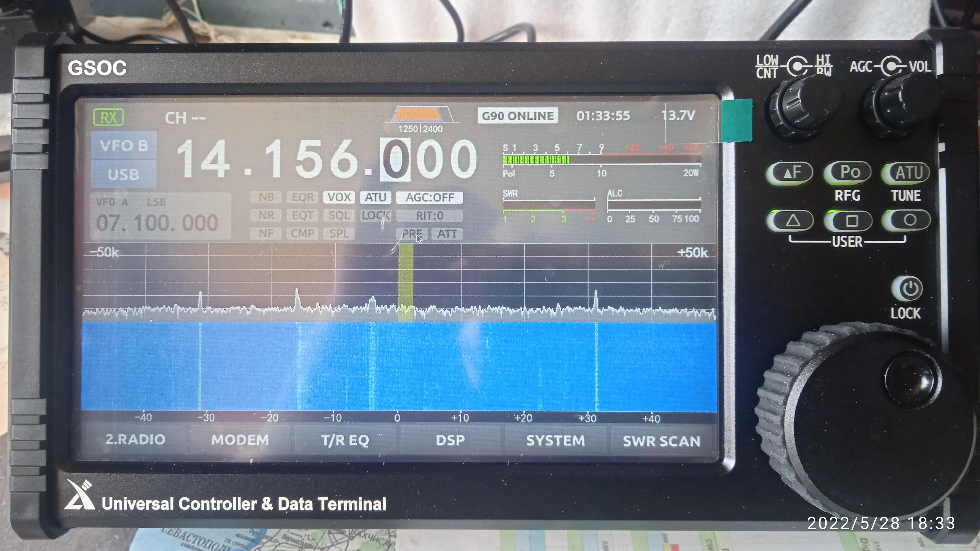
Task: Open the SYSTEM menu
Action: pos(555,440)
